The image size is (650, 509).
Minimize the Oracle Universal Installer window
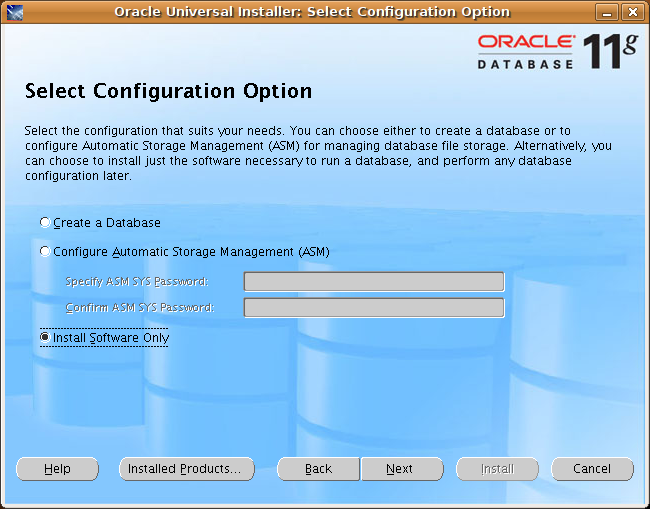607,12
